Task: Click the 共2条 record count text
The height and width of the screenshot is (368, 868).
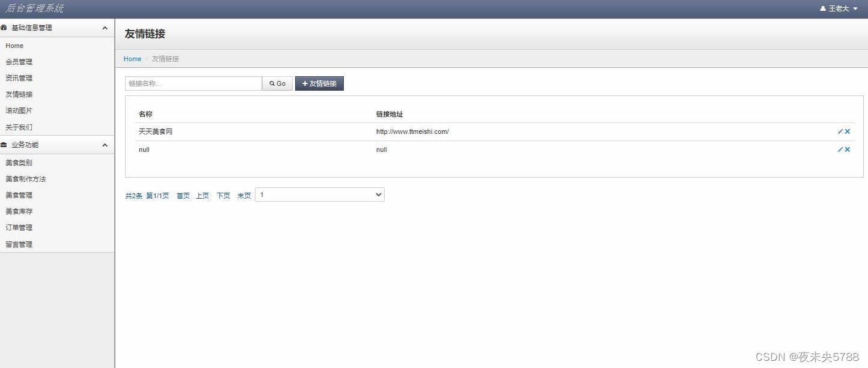Action: 133,196
